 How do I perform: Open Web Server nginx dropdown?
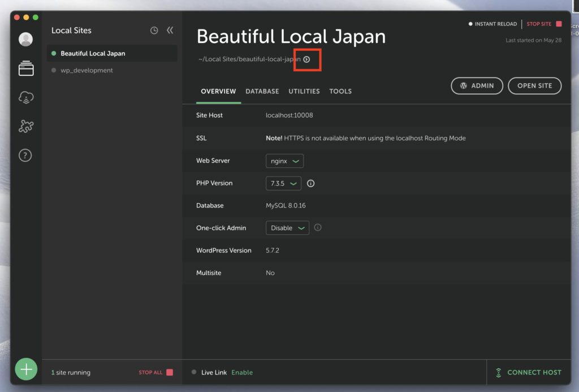(284, 161)
